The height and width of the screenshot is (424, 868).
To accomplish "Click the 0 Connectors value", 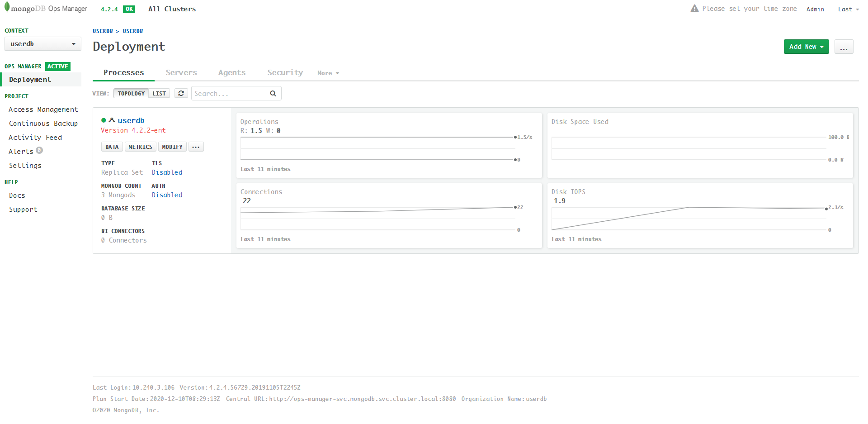I will [124, 240].
